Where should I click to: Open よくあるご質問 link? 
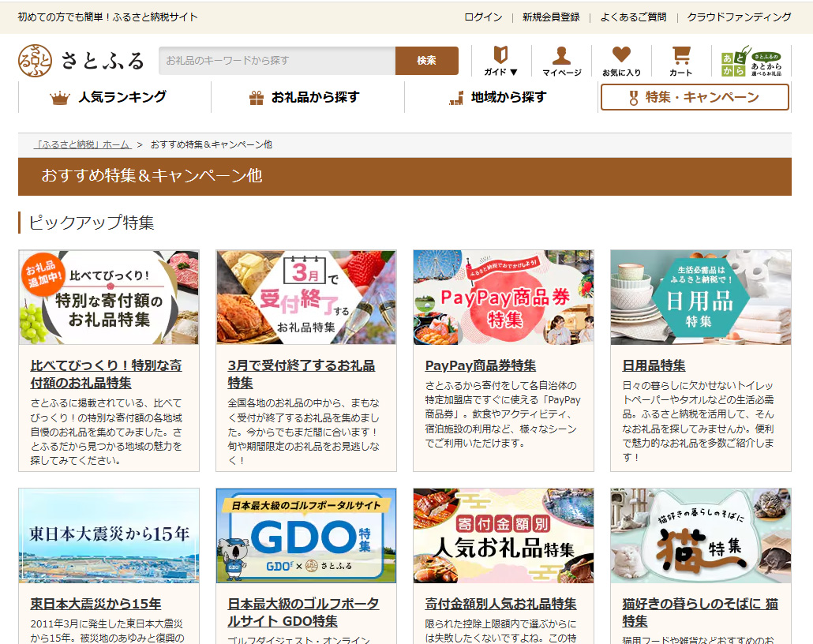633,17
